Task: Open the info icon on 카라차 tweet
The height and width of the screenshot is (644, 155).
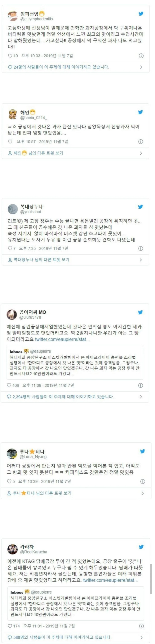Action: point(141,626)
